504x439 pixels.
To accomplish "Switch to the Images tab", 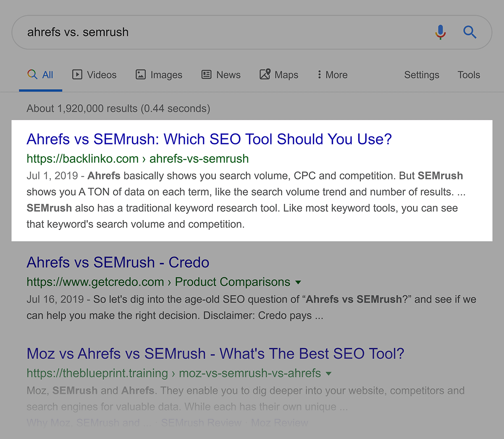I will coord(159,75).
